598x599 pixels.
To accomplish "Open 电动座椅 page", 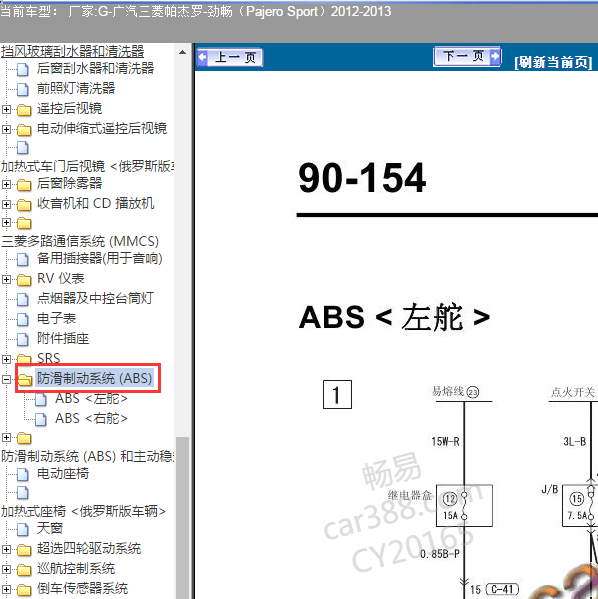I will 63,474.
